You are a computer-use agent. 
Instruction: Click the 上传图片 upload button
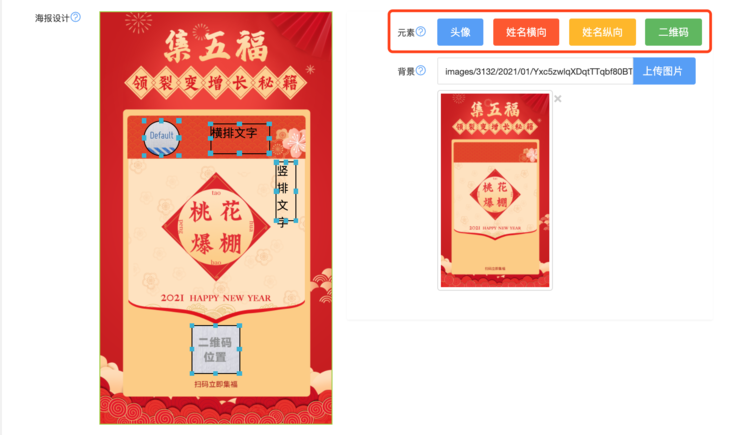(x=664, y=71)
